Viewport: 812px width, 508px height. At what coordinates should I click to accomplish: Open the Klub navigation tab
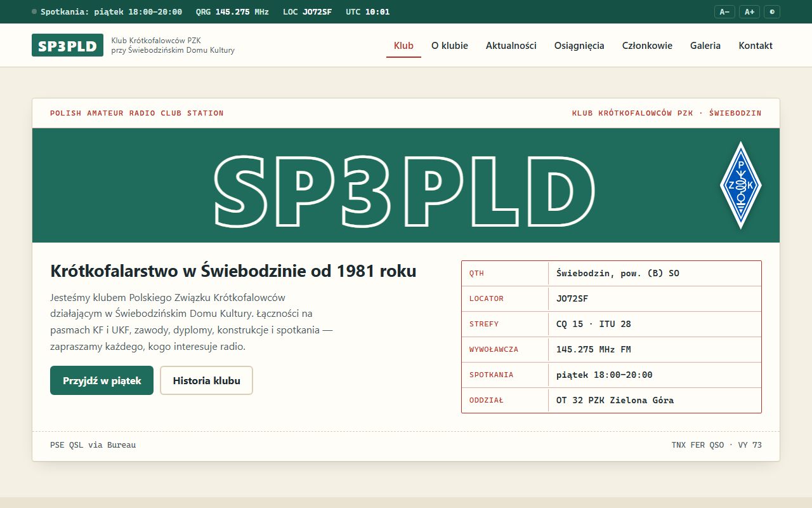[x=403, y=45]
